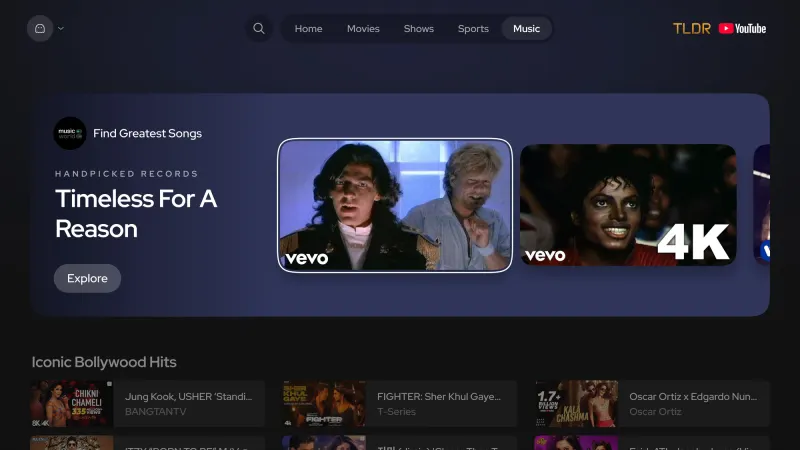This screenshot has width=800, height=450.
Task: Open the Chikni Chameli thumbnail
Action: click(71, 404)
